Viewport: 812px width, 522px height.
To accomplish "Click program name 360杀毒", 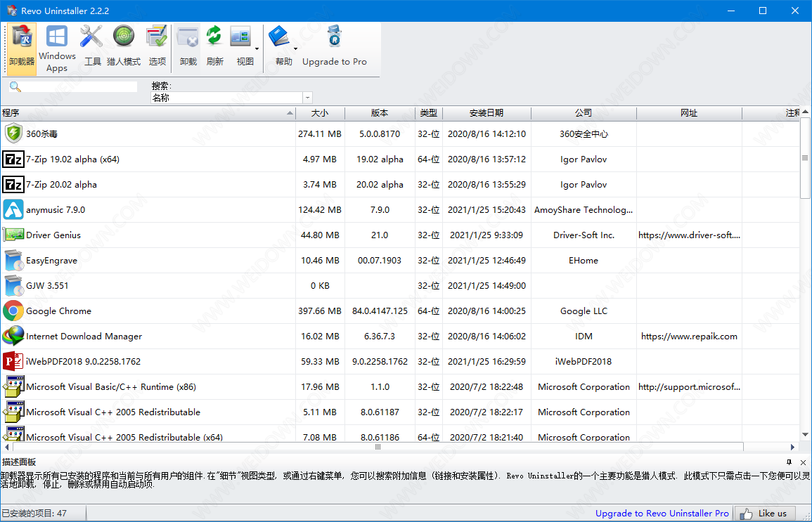I will 42,134.
